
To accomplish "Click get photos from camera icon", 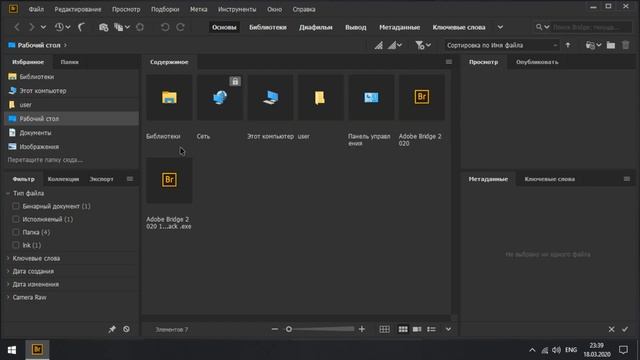I will [103, 27].
